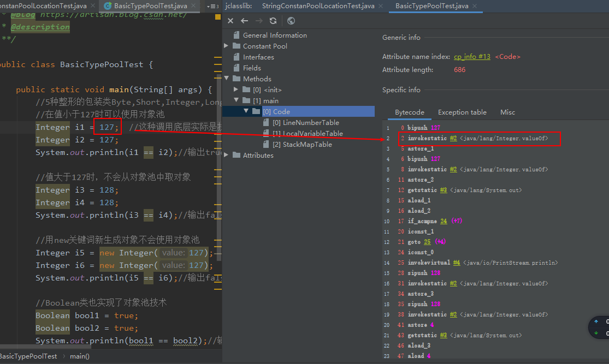609x364 pixels.
Task: Close the onstanPoolLocationTest.java editor tab
Action: [x=93, y=6]
